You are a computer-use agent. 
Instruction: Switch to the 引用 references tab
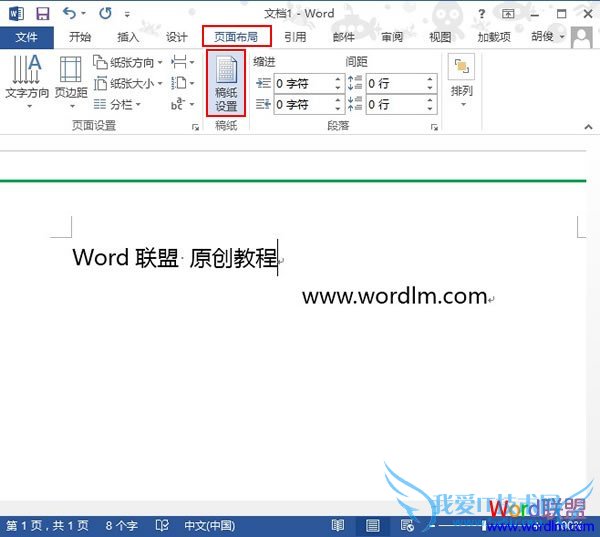click(295, 37)
